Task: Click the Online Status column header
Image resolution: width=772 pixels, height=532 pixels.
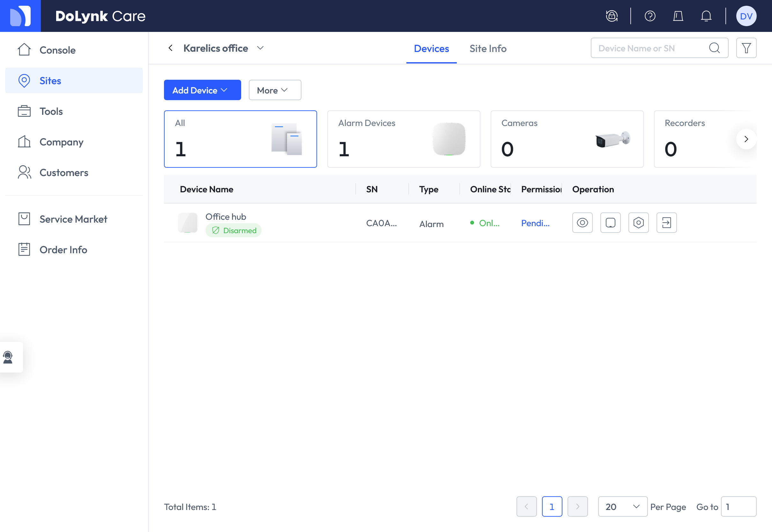Action: tap(490, 189)
